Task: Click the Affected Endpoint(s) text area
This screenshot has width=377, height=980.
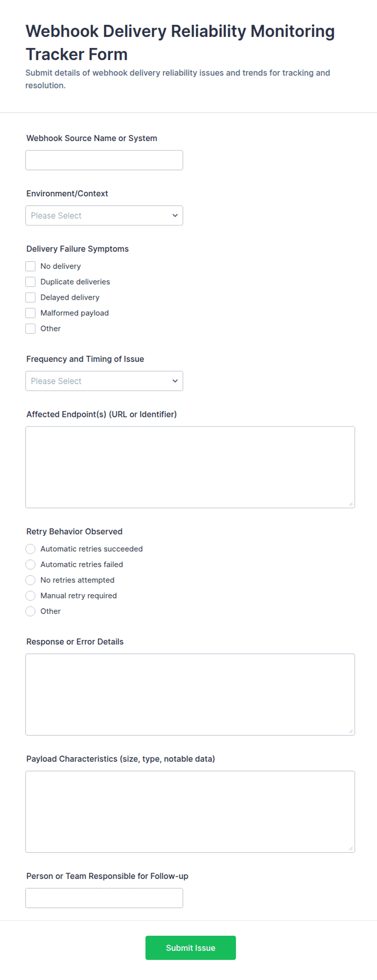Action: tap(190, 467)
